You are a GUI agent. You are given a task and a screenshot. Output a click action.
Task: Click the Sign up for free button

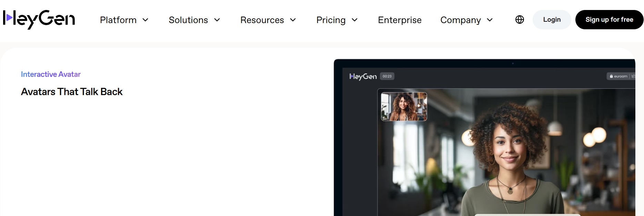point(609,20)
